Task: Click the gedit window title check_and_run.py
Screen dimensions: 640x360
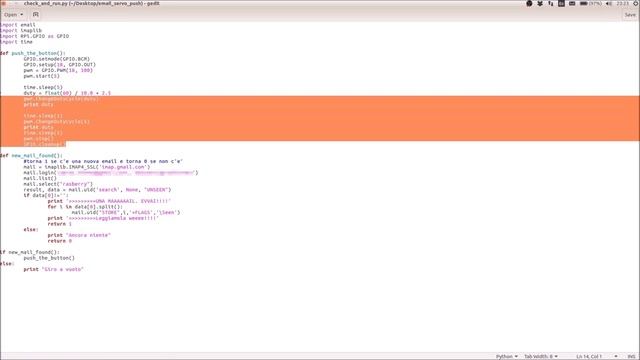Action: point(91,3)
